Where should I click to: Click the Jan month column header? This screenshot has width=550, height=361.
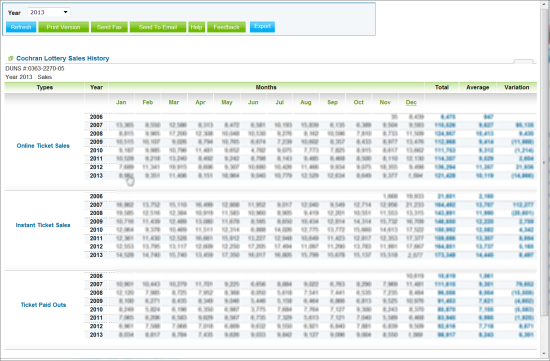point(121,102)
